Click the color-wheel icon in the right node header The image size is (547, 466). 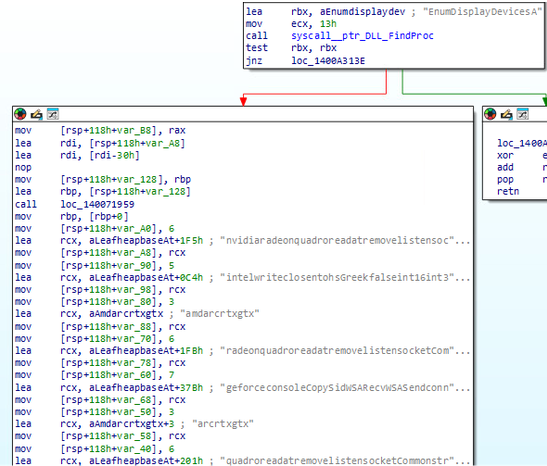coord(490,114)
